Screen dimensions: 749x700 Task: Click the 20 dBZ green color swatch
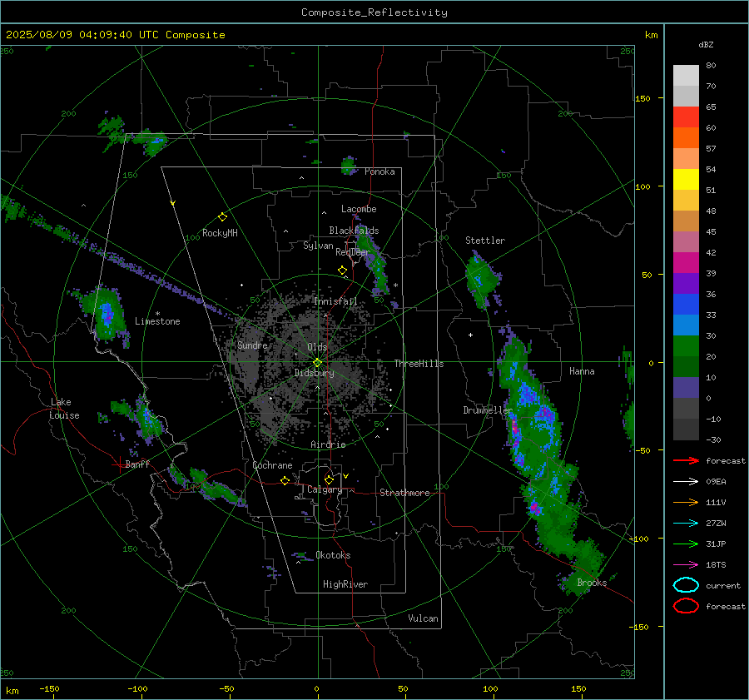tap(686, 345)
